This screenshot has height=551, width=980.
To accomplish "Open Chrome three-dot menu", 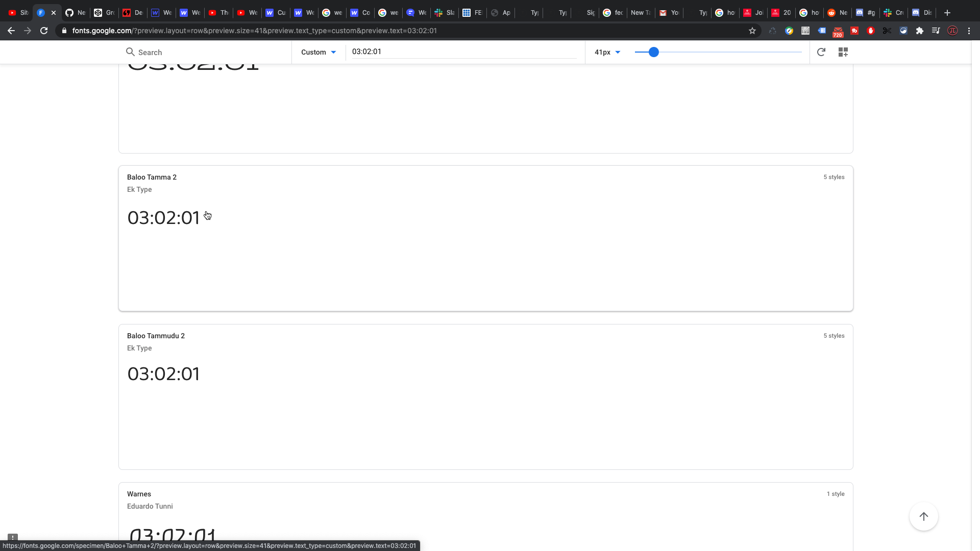I will pyautogui.click(x=969, y=31).
